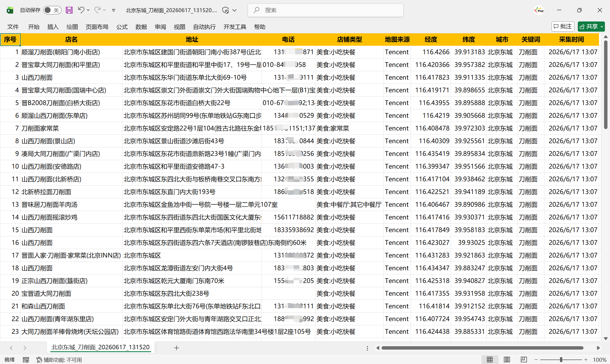Switch to the 绘图 tab
The image size is (610, 364).
tap(72, 27)
